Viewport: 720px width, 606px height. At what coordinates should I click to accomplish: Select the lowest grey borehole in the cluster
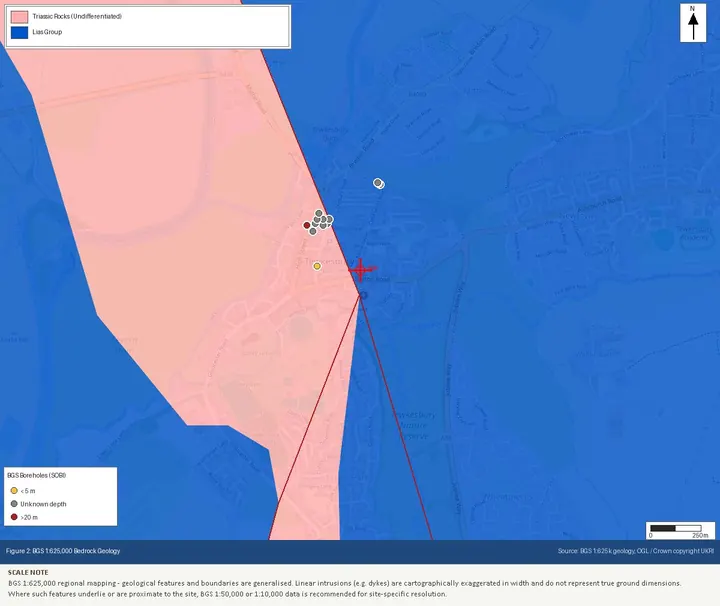(x=313, y=231)
